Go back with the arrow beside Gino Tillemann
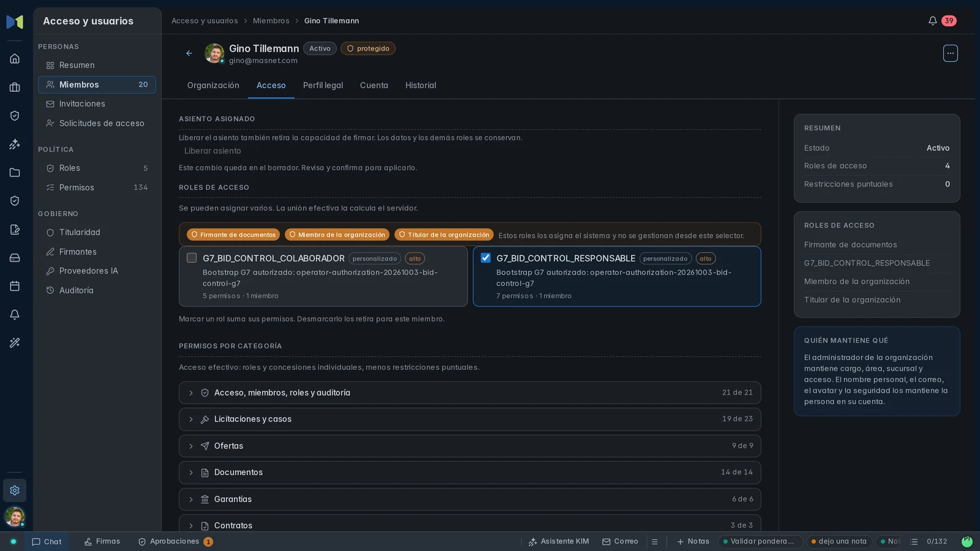Screen dimensions: 980x551 189,53
